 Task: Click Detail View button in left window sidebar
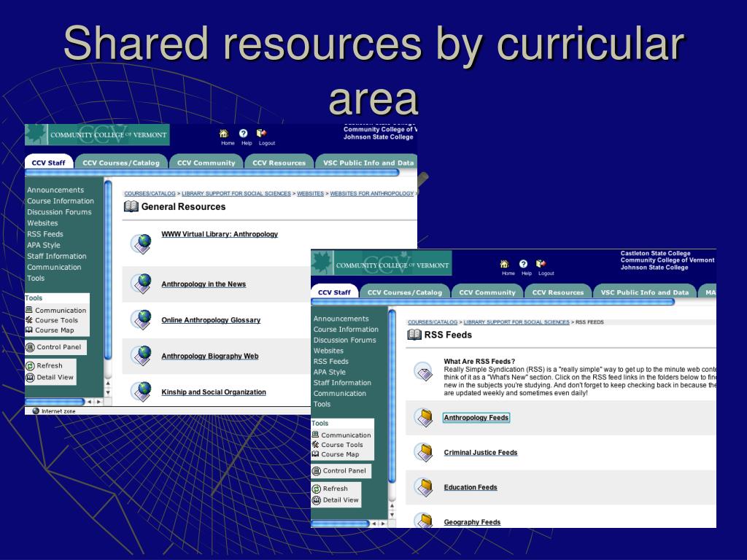coord(50,377)
